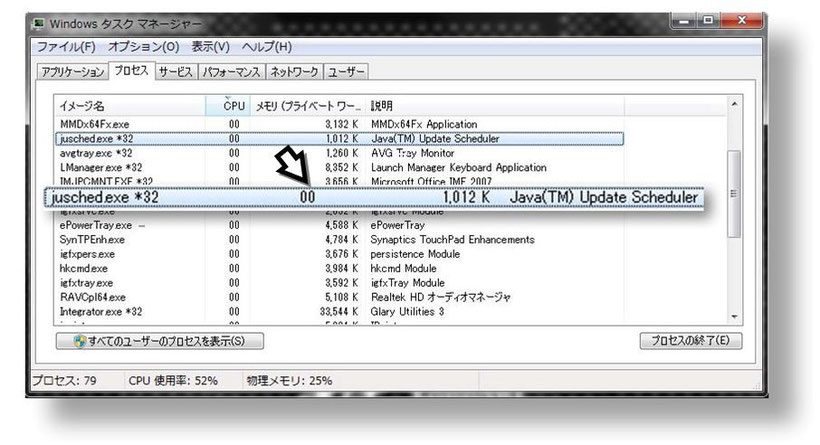This screenshot has width=820, height=445.
Task: Open the ヘルプ(H) menu
Action: click(x=267, y=47)
